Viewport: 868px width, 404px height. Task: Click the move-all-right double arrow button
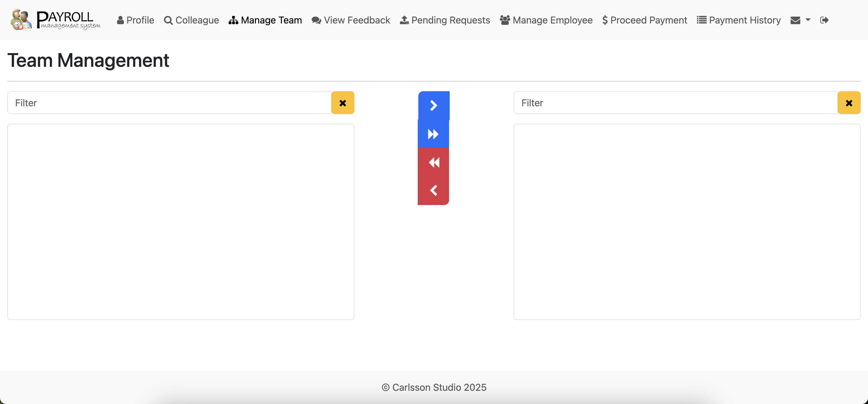coord(433,134)
